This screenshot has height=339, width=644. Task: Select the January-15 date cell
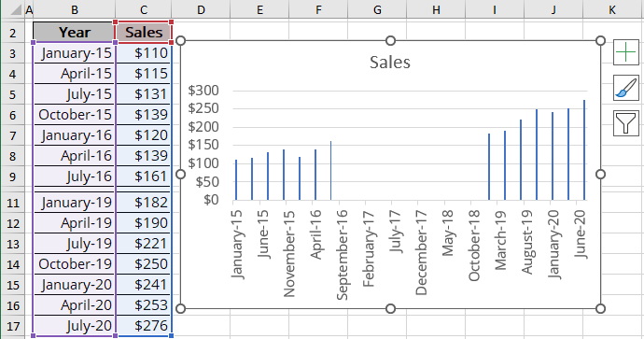[75, 53]
